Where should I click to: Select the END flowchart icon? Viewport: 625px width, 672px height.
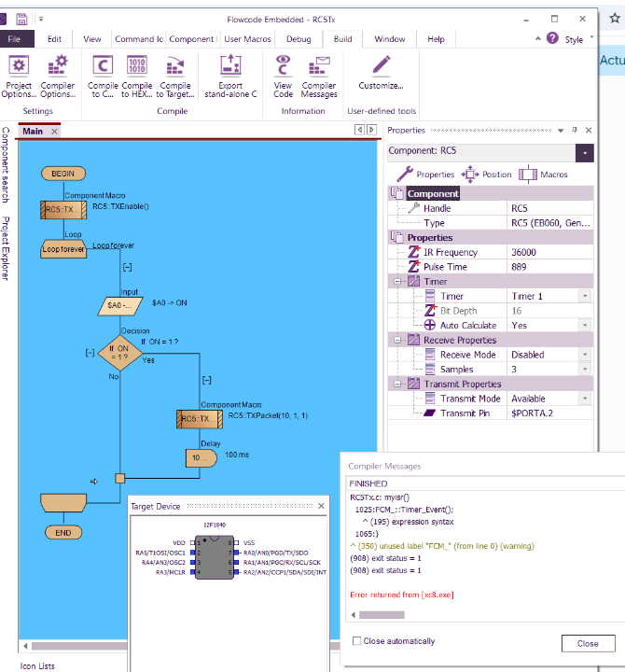coord(63,533)
